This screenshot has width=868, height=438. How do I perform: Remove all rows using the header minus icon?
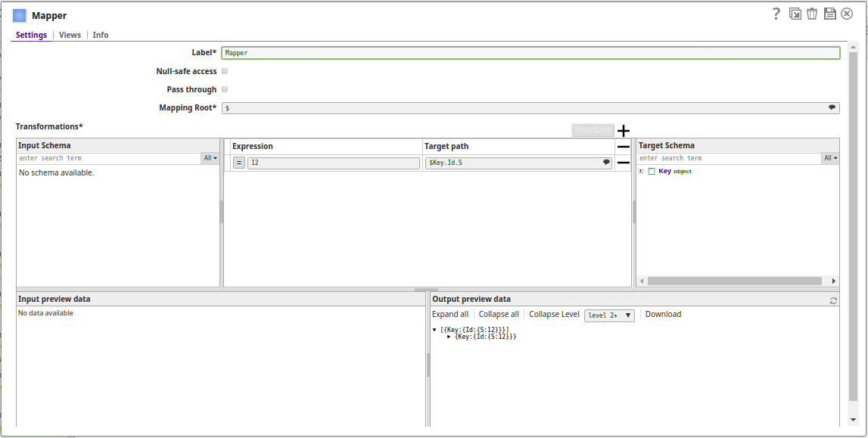pos(624,147)
